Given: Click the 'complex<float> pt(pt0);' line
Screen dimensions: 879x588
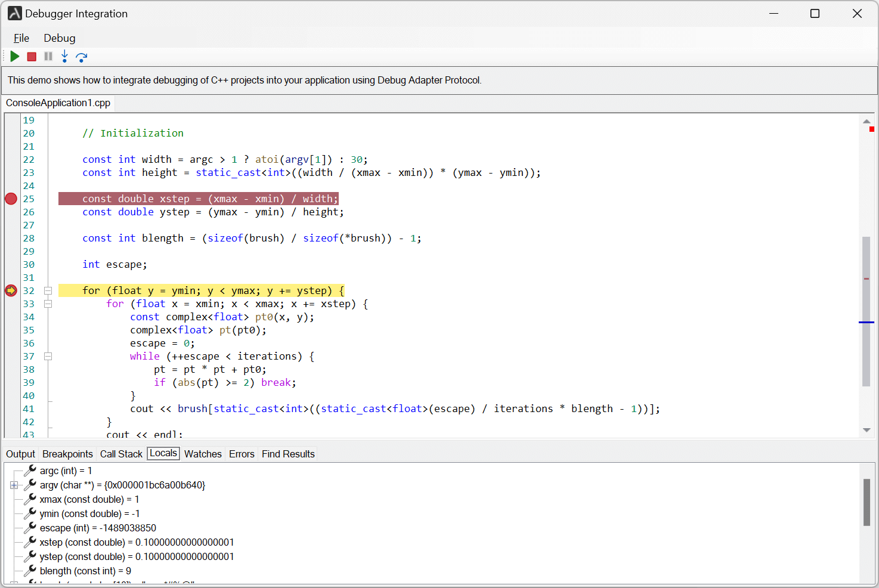Looking at the screenshot, I should (198, 330).
